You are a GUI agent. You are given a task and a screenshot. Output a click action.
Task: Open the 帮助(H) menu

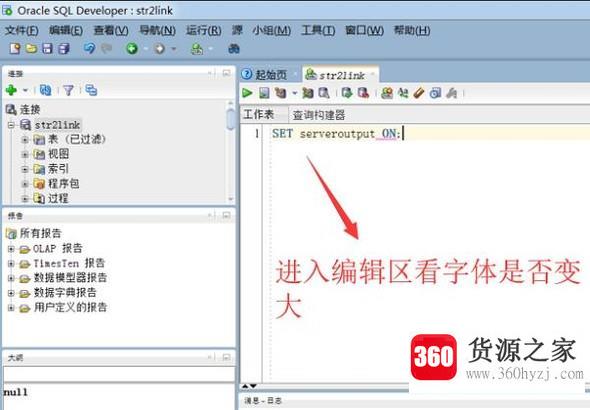[x=412, y=30]
